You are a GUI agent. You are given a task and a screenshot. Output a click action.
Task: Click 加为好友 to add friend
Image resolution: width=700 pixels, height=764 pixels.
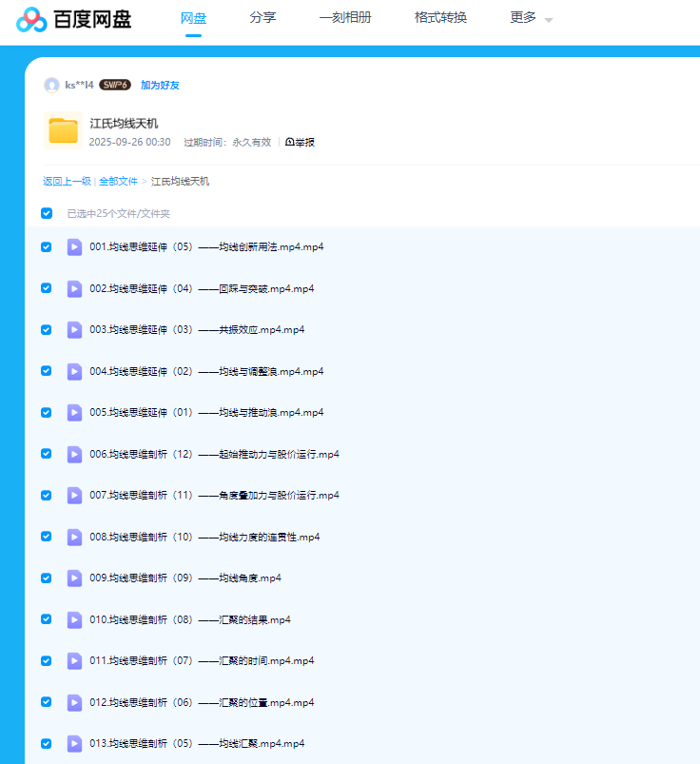[x=160, y=85]
